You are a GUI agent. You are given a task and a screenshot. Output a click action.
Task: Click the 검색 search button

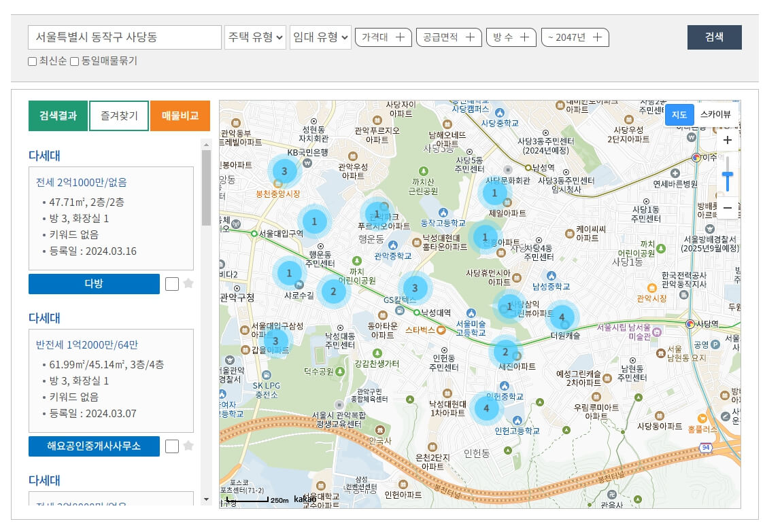tap(714, 37)
